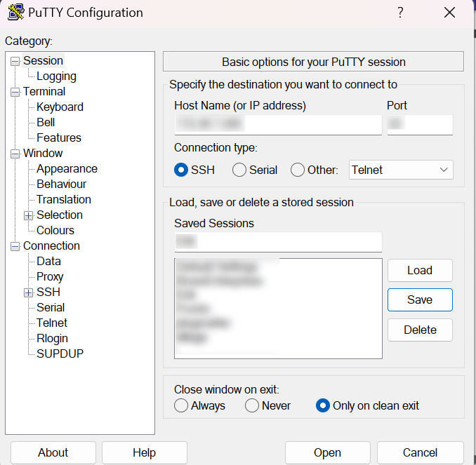Open the Logging settings category
This screenshot has width=476, height=465.
(x=56, y=76)
